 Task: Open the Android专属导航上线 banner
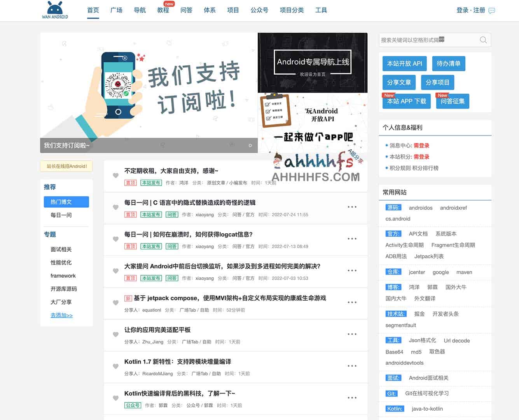[313, 63]
